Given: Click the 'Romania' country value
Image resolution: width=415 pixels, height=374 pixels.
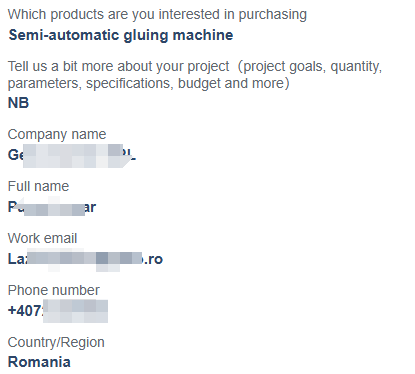Looking at the screenshot, I should pyautogui.click(x=39, y=362).
